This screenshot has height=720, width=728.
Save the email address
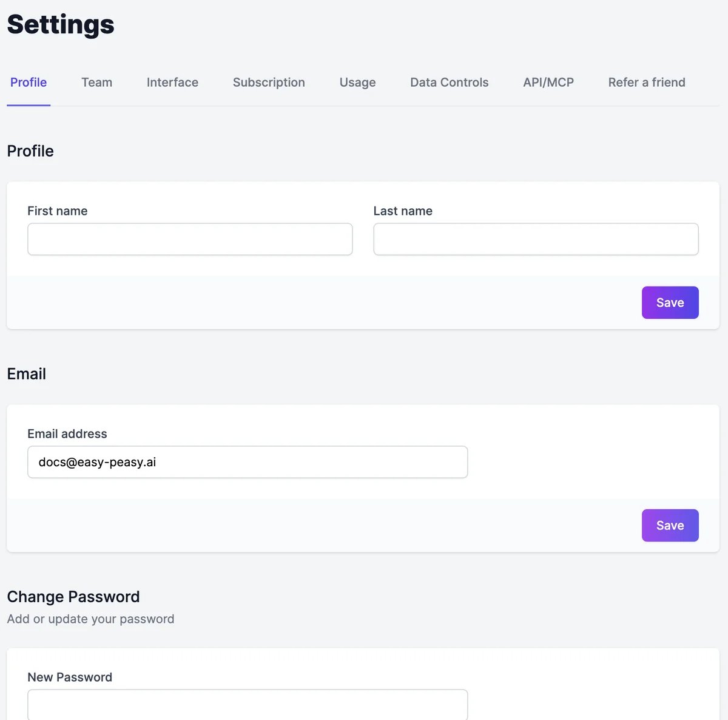(670, 525)
